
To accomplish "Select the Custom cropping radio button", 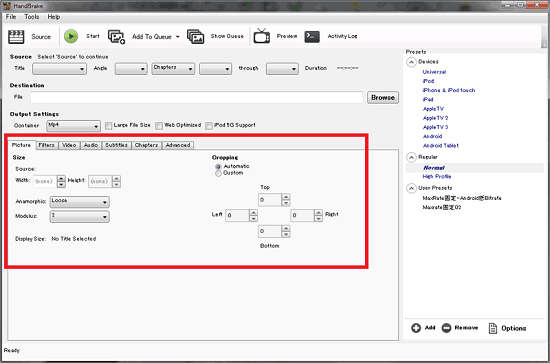I will [x=219, y=173].
